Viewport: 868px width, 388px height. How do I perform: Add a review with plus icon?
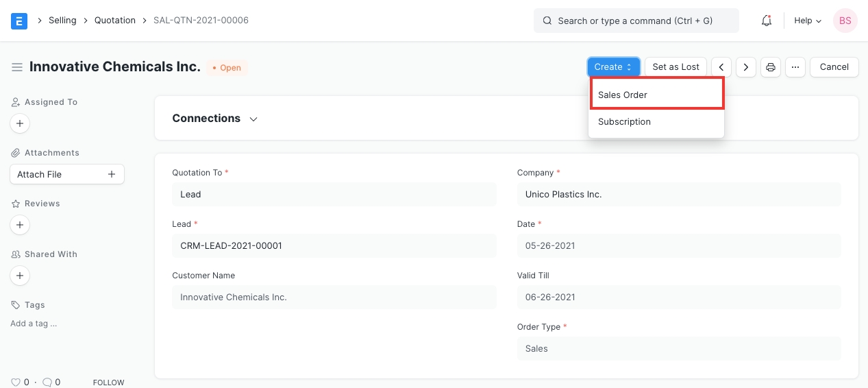coord(20,225)
